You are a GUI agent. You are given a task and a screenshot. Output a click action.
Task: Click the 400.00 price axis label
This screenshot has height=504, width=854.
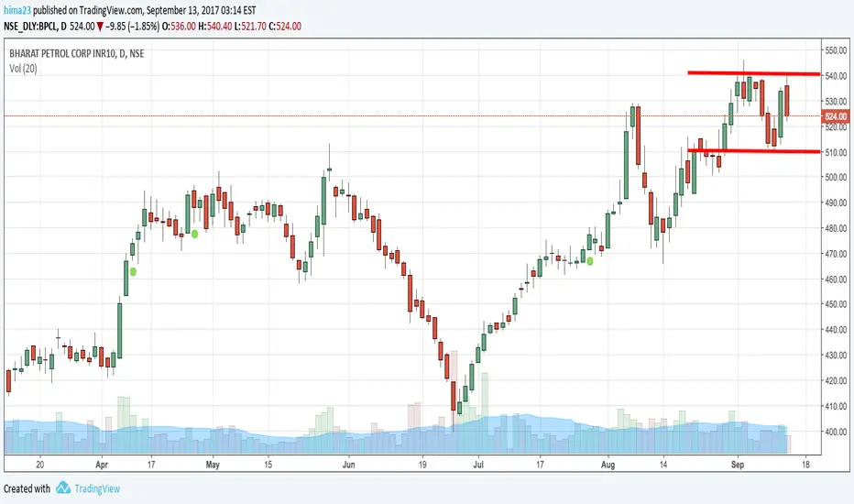tap(836, 432)
